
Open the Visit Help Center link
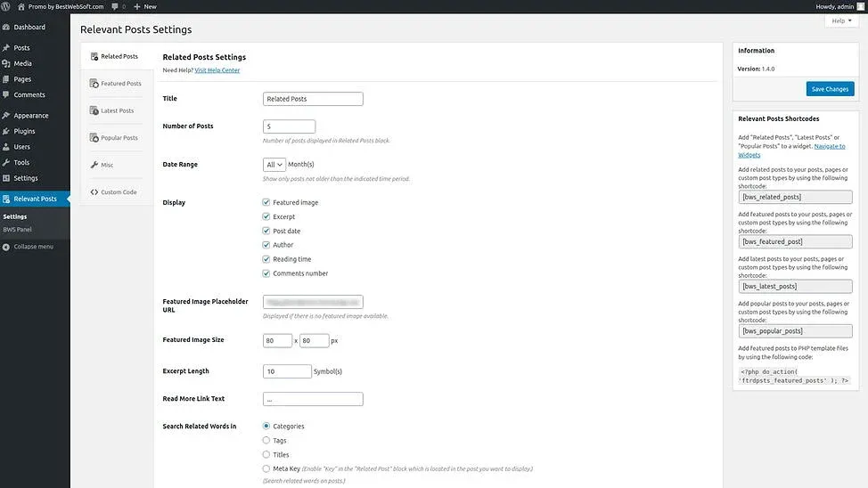click(217, 70)
